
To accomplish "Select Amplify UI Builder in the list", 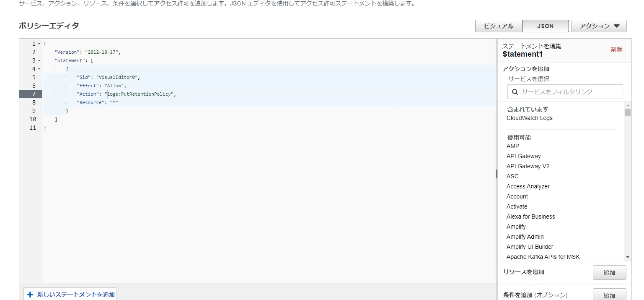I will pyautogui.click(x=530, y=247).
